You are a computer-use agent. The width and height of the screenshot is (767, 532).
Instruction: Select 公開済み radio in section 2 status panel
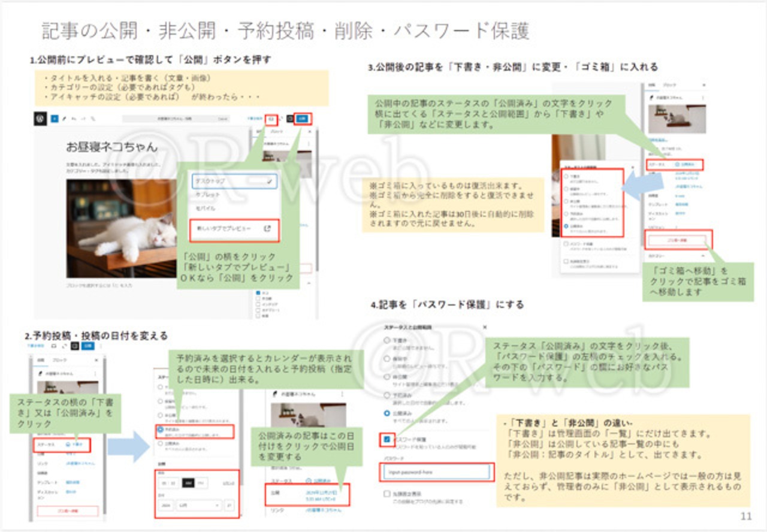tap(159, 445)
